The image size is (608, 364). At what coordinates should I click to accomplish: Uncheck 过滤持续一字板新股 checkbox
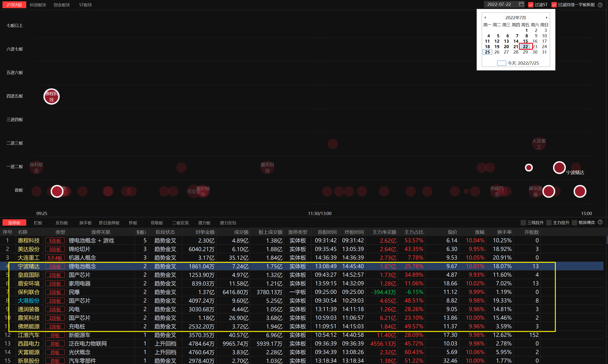554,5
